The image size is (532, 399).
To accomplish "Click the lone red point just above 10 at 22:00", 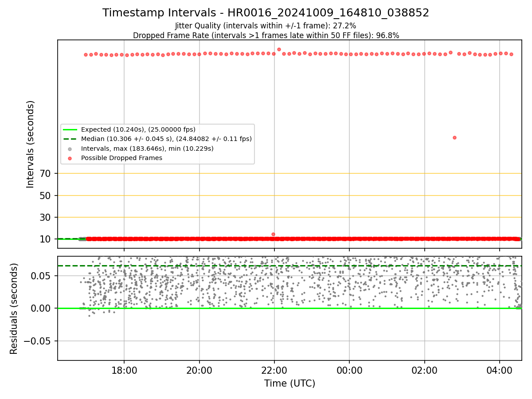I will [x=273, y=234].
